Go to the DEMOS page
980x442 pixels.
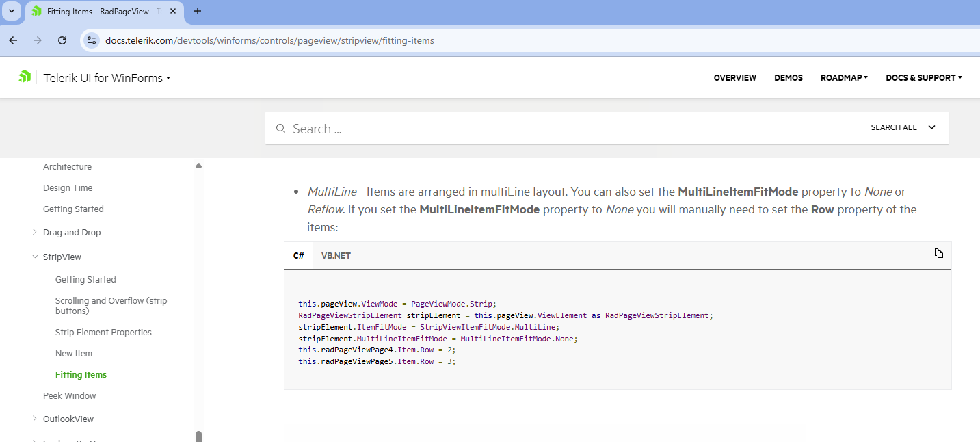pyautogui.click(x=788, y=78)
